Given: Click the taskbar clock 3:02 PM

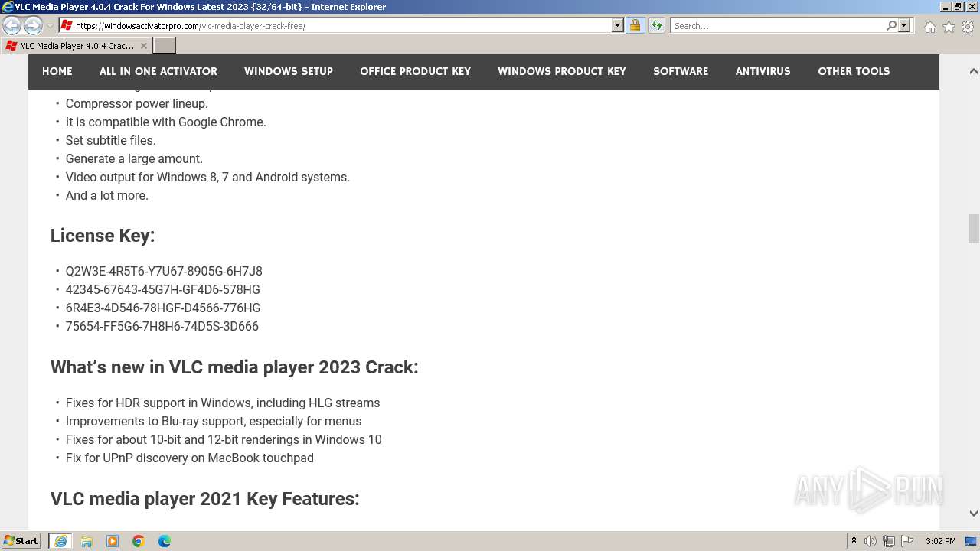Looking at the screenshot, I should coord(941,541).
